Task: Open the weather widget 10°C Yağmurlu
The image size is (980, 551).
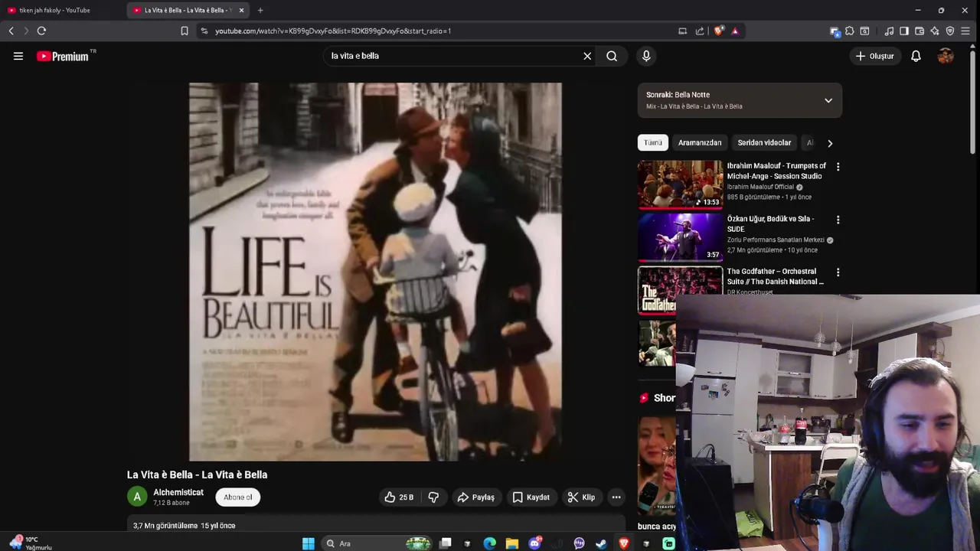Action: coord(29,543)
